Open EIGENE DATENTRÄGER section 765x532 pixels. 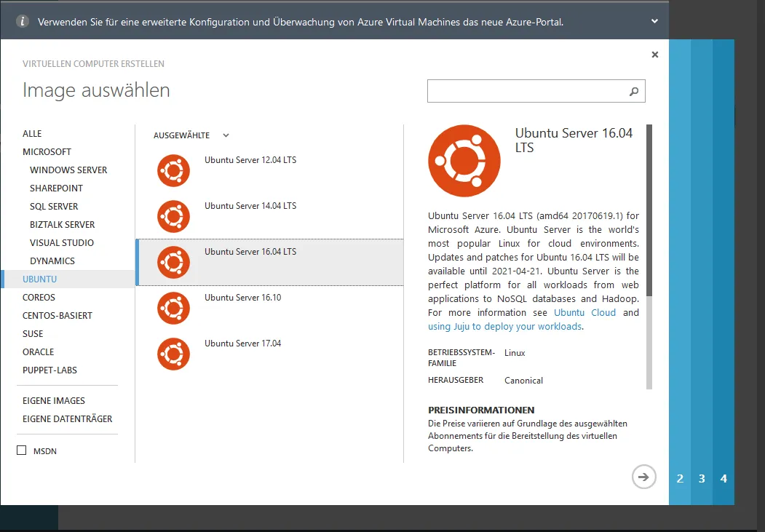tap(67, 419)
